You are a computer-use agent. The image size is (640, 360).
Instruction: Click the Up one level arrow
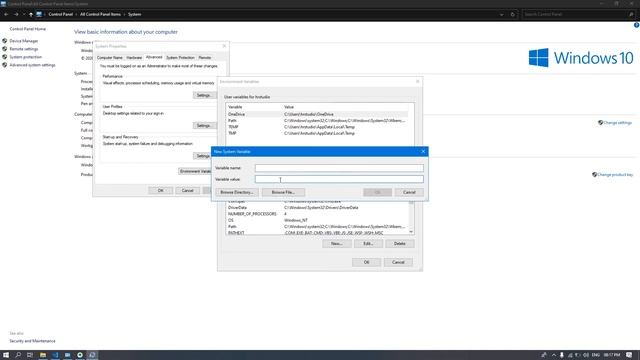pyautogui.click(x=31, y=14)
